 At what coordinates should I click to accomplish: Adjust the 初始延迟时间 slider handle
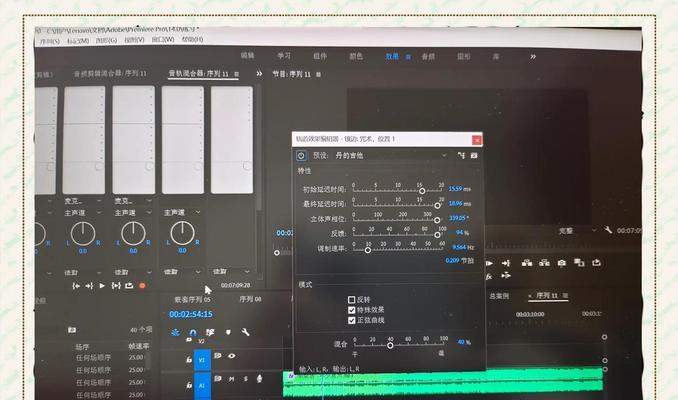click(x=422, y=191)
